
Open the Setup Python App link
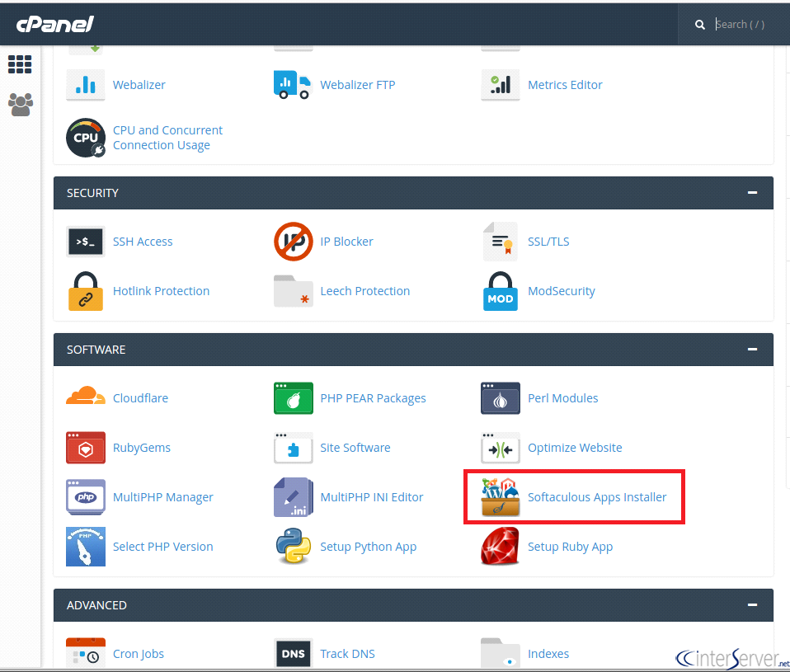369,547
